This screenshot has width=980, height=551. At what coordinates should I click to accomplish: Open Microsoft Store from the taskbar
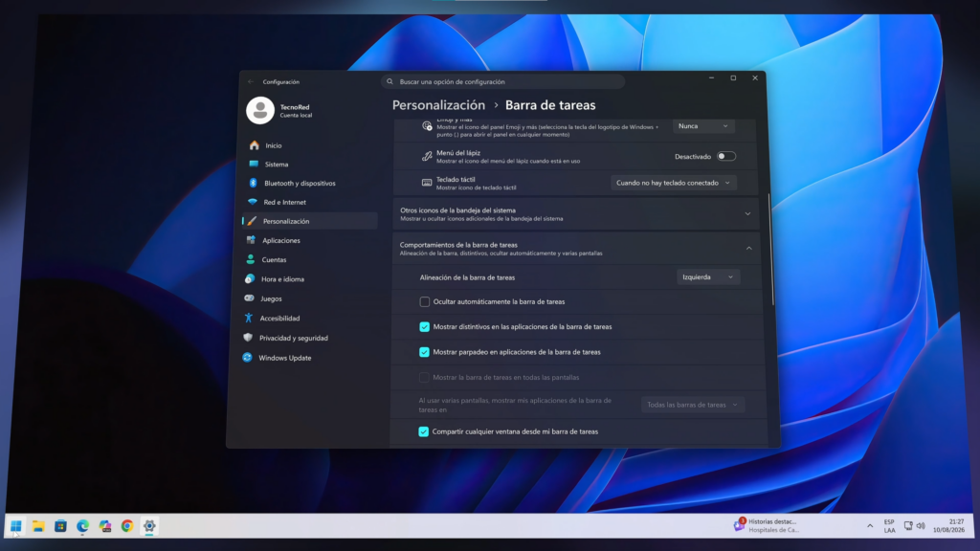60,526
